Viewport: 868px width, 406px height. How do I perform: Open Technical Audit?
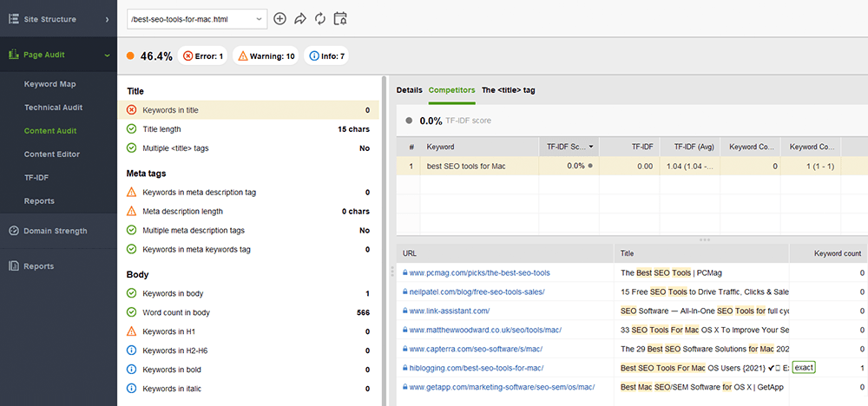(x=53, y=108)
